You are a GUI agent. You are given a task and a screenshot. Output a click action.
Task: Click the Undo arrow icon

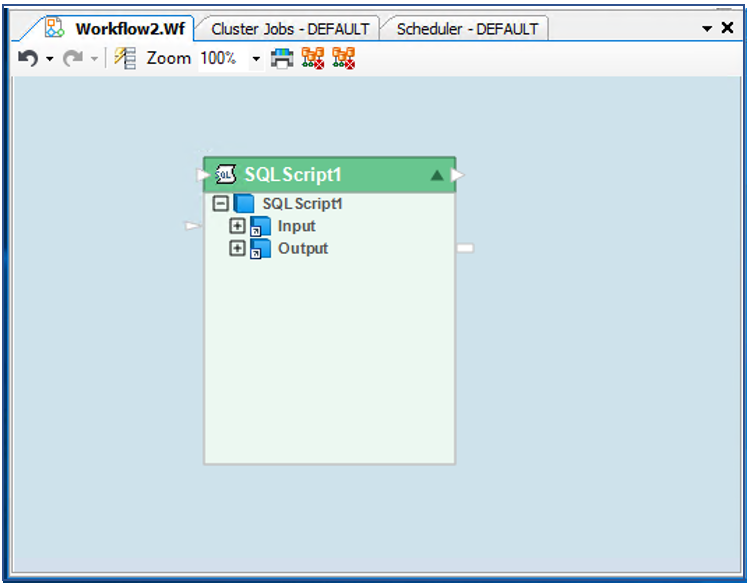[28, 59]
